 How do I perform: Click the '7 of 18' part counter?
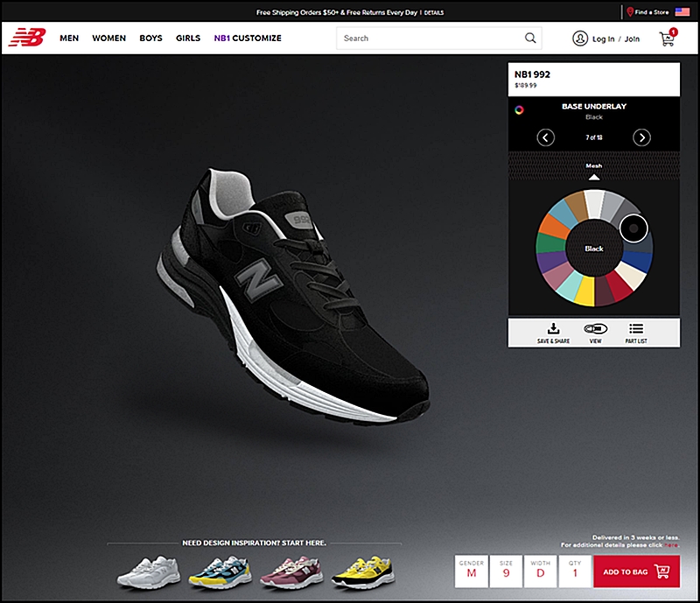click(594, 137)
